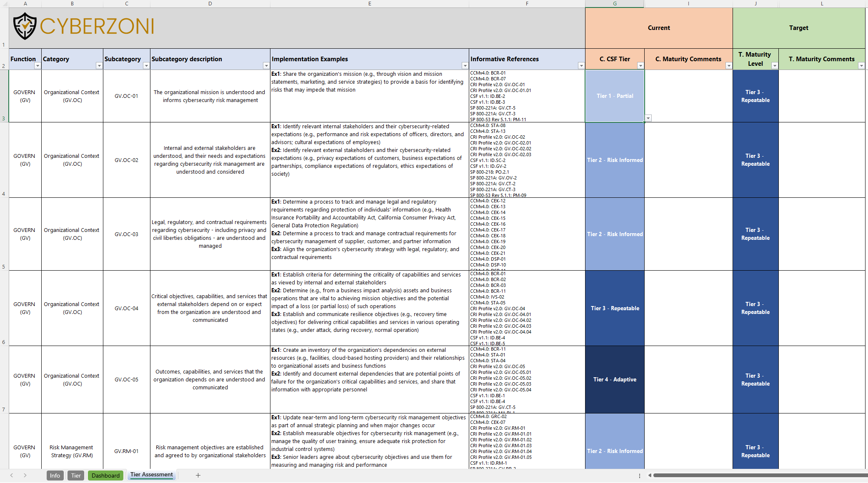This screenshot has width=868, height=483.
Task: Open the Tier sheet tab
Action: click(76, 476)
